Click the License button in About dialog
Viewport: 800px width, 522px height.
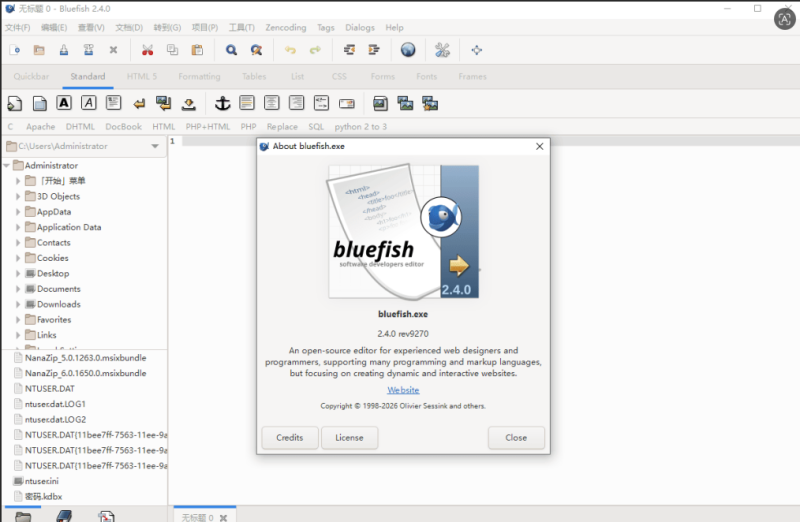(349, 438)
